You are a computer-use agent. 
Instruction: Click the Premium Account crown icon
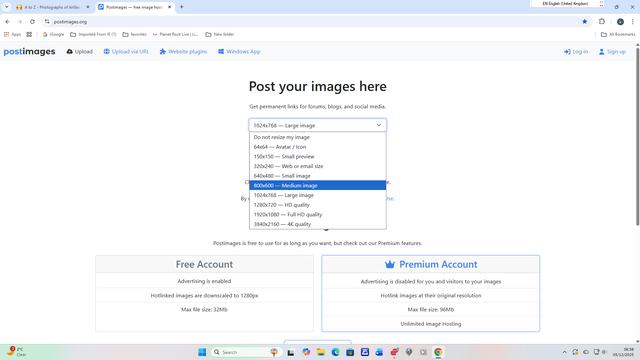390,264
